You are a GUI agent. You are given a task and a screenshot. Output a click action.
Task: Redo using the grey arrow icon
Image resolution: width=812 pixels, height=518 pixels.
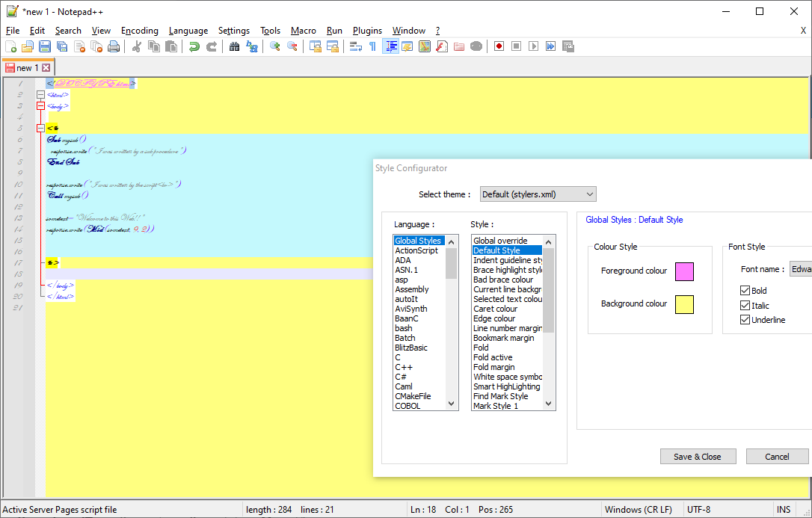click(212, 46)
